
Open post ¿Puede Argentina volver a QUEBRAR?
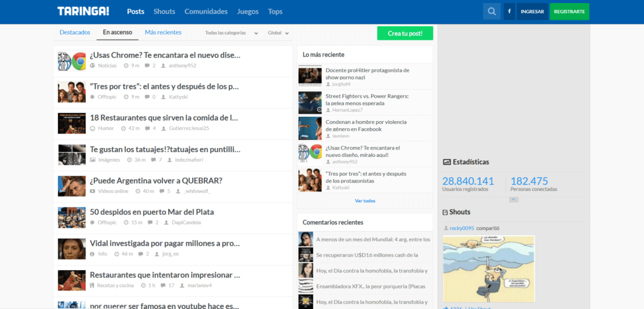pos(156,181)
